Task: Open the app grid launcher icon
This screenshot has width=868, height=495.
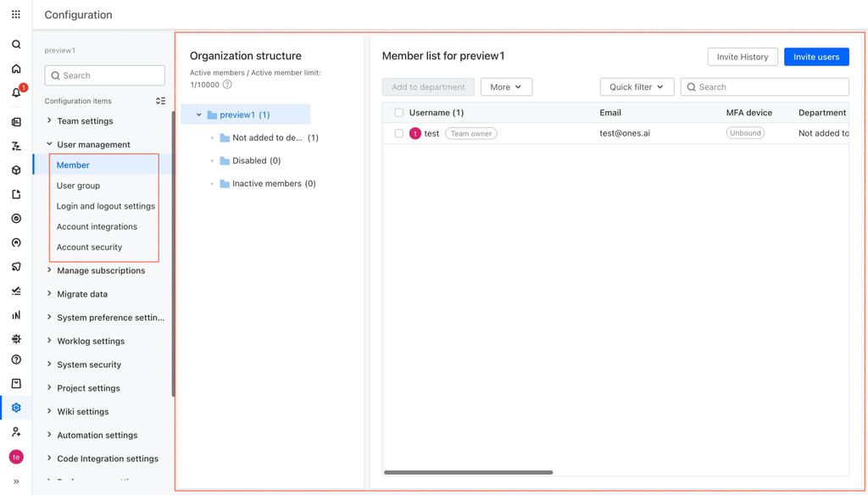Action: click(x=16, y=14)
